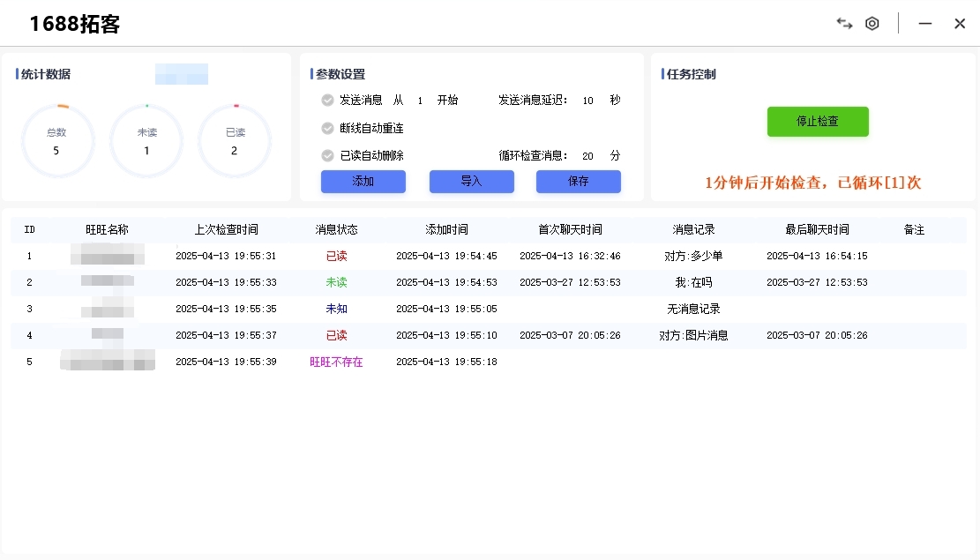This screenshot has height=560, width=980.
Task: Click the 对方:图片消息 message record
Action: tap(693, 336)
